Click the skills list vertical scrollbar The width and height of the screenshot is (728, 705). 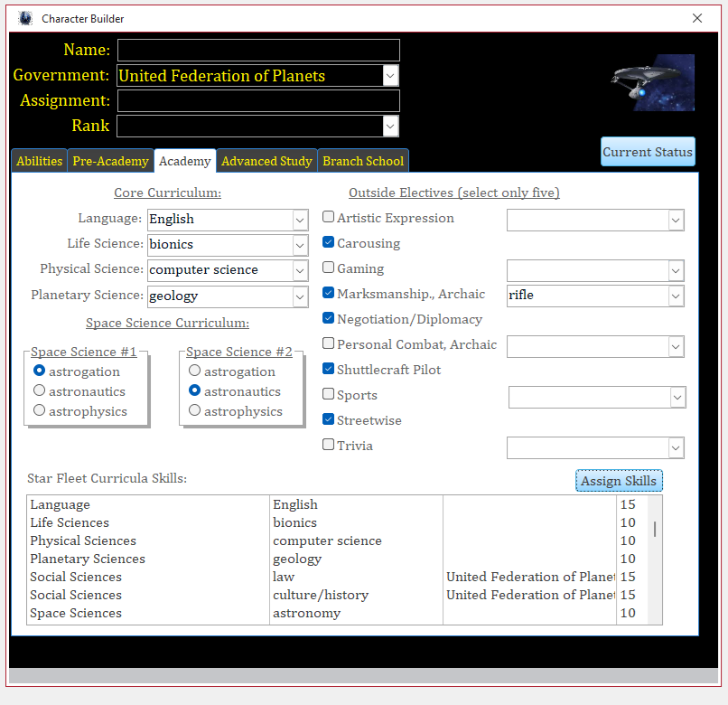(655, 530)
